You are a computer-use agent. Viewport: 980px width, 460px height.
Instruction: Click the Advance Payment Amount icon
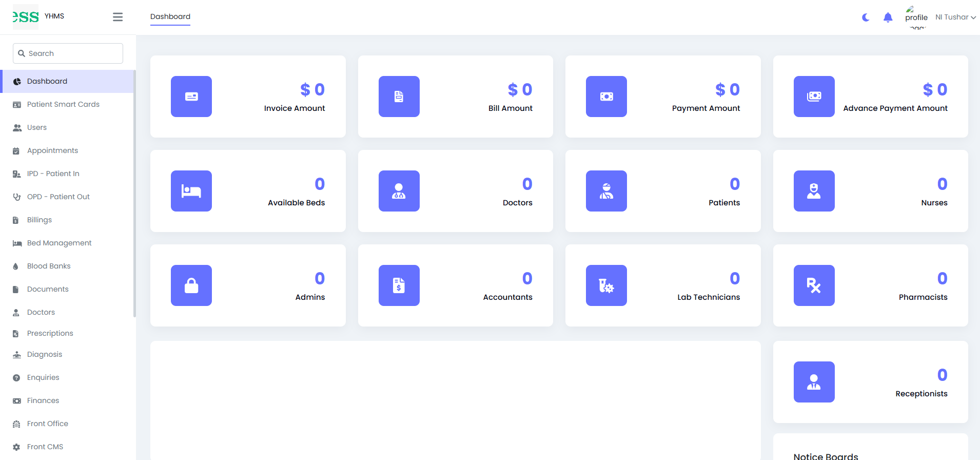tap(814, 97)
